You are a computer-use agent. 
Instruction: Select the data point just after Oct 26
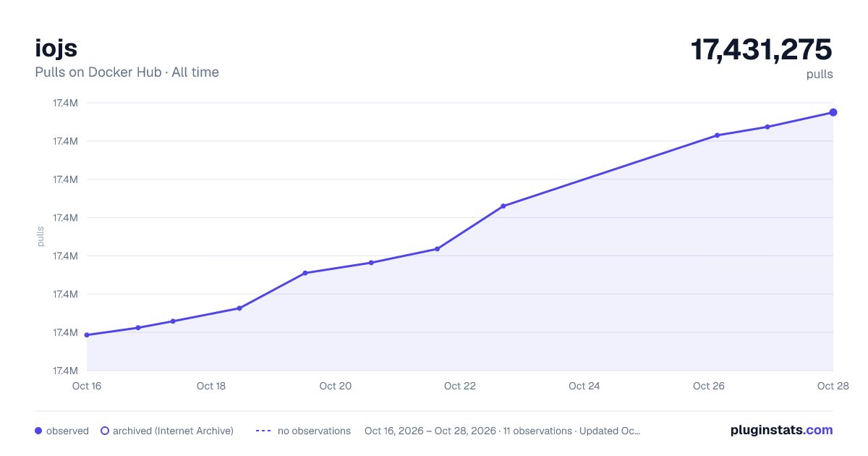717,135
